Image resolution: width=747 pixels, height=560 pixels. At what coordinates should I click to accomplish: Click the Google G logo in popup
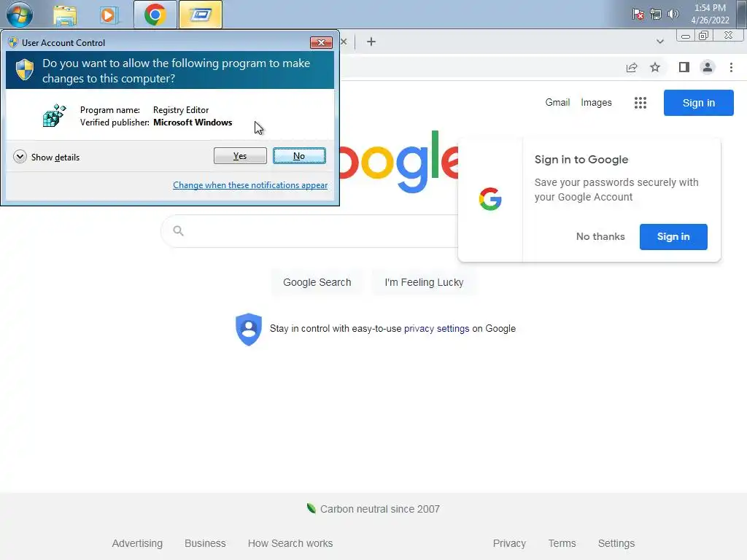[490, 199]
